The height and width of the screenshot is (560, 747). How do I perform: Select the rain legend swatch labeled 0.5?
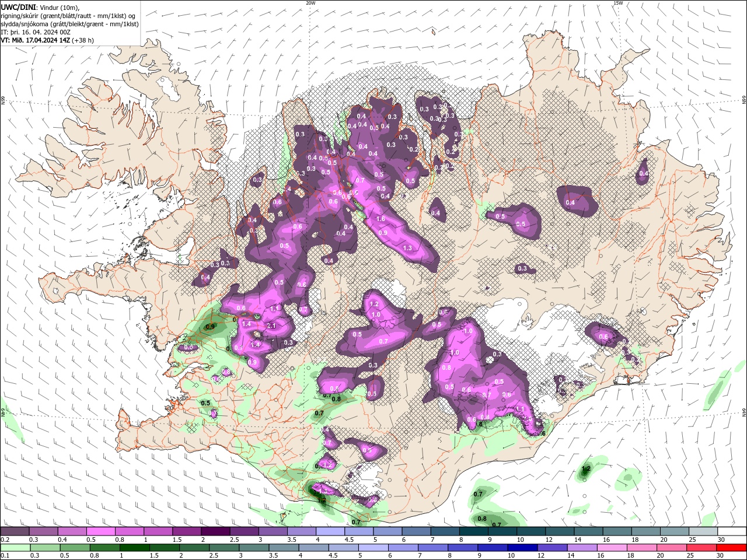coord(75,548)
